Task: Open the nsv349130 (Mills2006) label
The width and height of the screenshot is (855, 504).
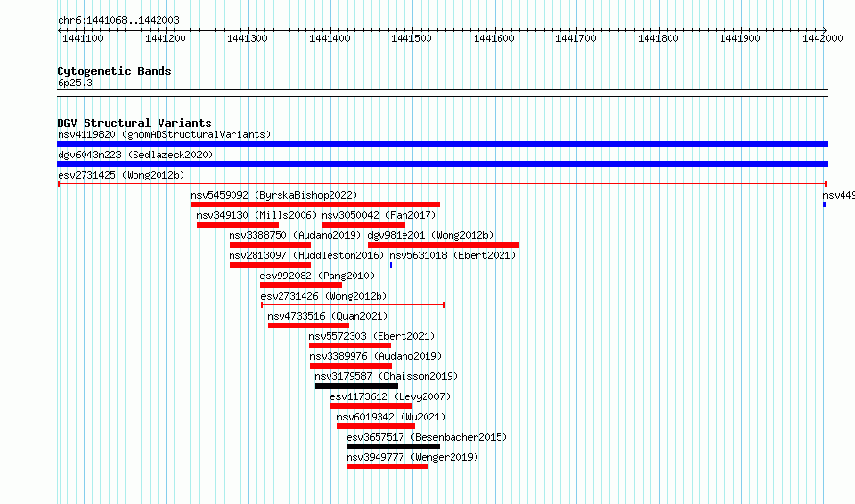Action: pyautogui.click(x=256, y=215)
